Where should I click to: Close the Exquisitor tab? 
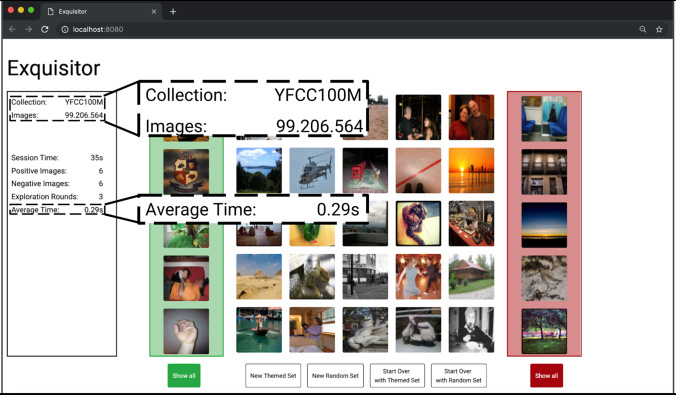[154, 12]
